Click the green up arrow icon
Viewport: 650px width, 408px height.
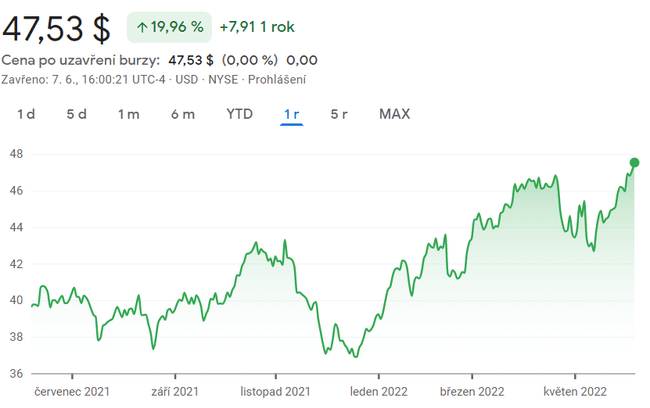tap(142, 28)
